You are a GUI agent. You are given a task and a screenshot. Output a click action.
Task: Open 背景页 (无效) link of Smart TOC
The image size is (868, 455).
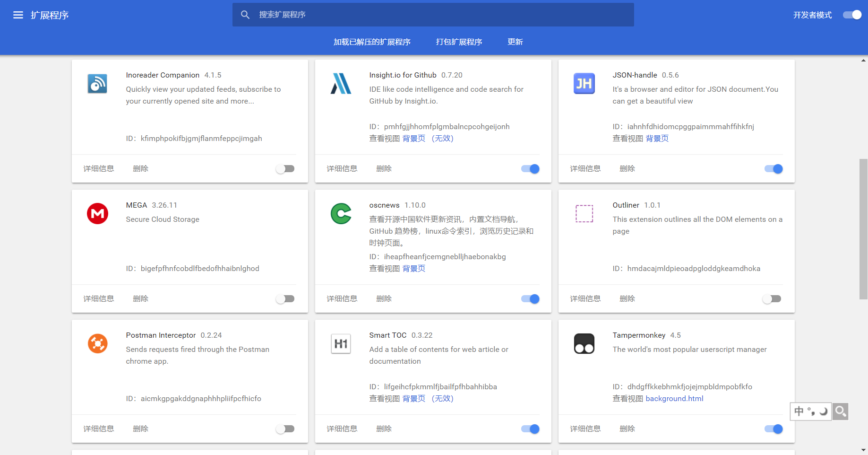pos(428,399)
